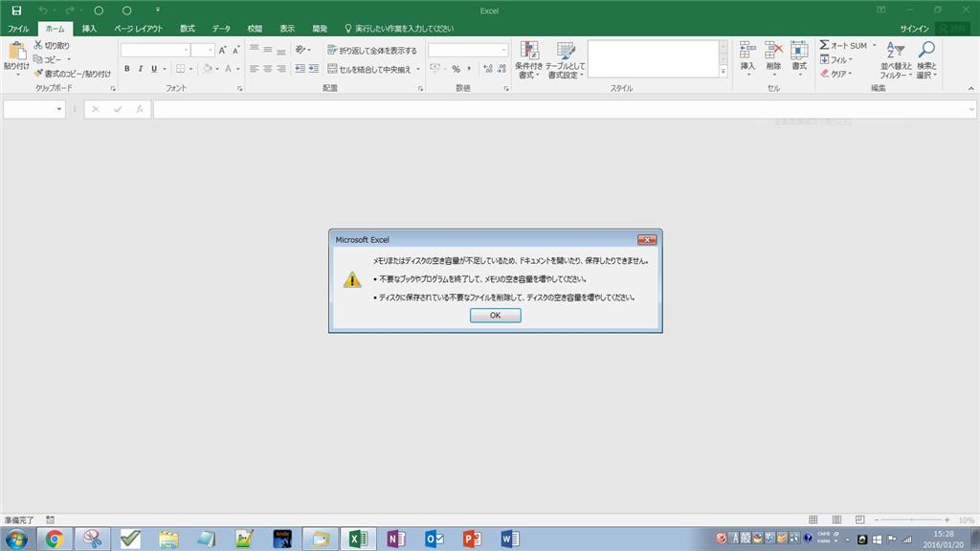The height and width of the screenshot is (551, 980).
Task: Open the customize quick access toolbar dropdown
Action: tap(158, 10)
